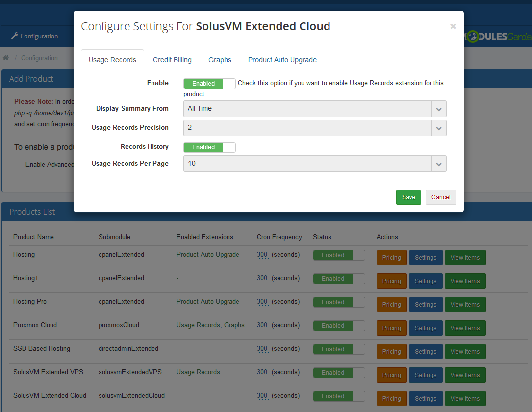Edit cron frequency 300 for Hosting

tap(262, 255)
